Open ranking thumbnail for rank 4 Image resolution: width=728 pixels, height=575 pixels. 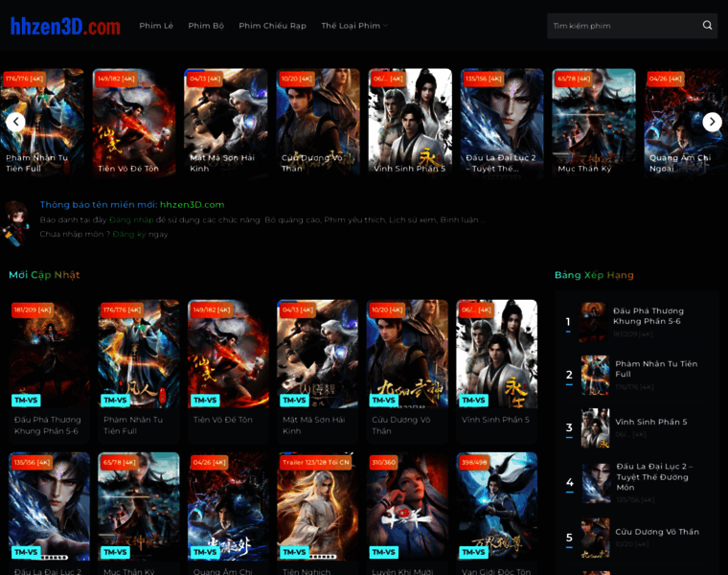(596, 483)
